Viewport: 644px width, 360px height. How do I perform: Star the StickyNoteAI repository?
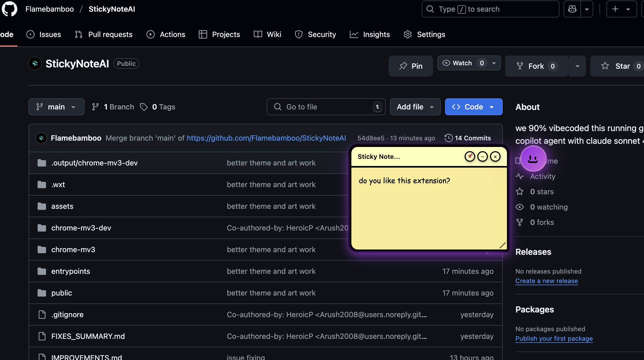pos(619,66)
